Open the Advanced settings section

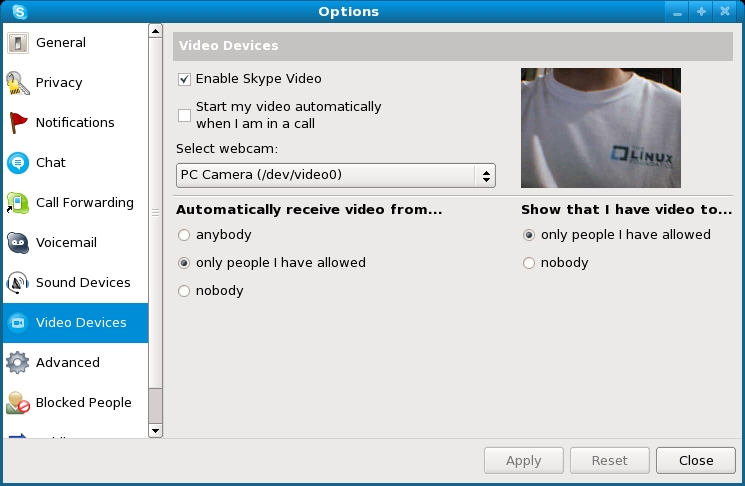click(x=76, y=362)
